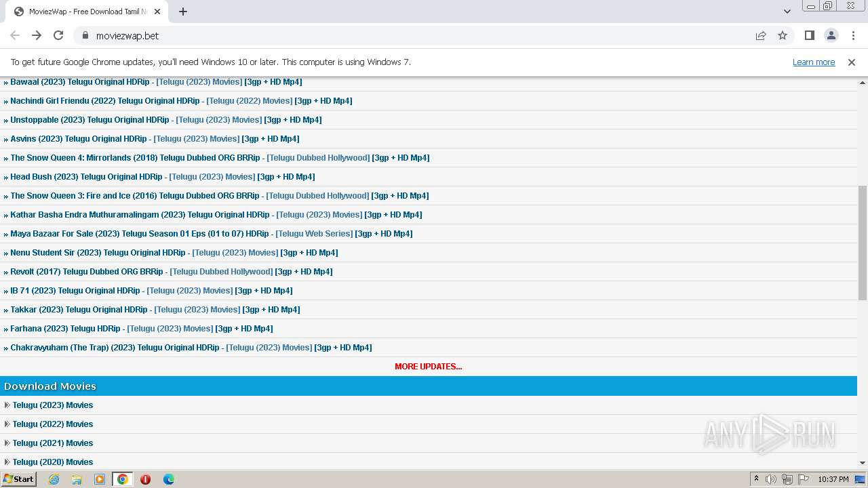This screenshot has width=868, height=488.
Task: Open Microsoft Edge from the taskbar
Action: [169, 479]
